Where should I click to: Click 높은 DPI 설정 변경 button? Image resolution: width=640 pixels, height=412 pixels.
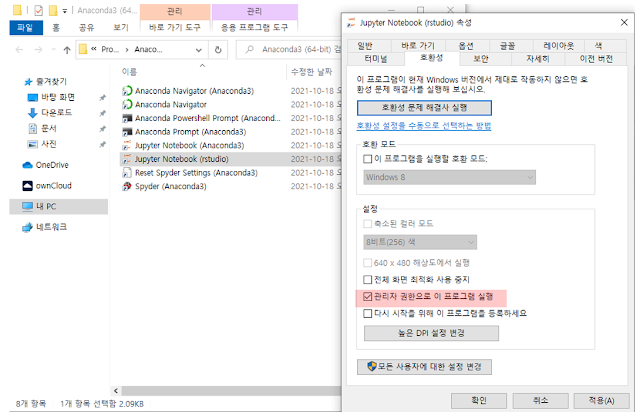(x=431, y=333)
